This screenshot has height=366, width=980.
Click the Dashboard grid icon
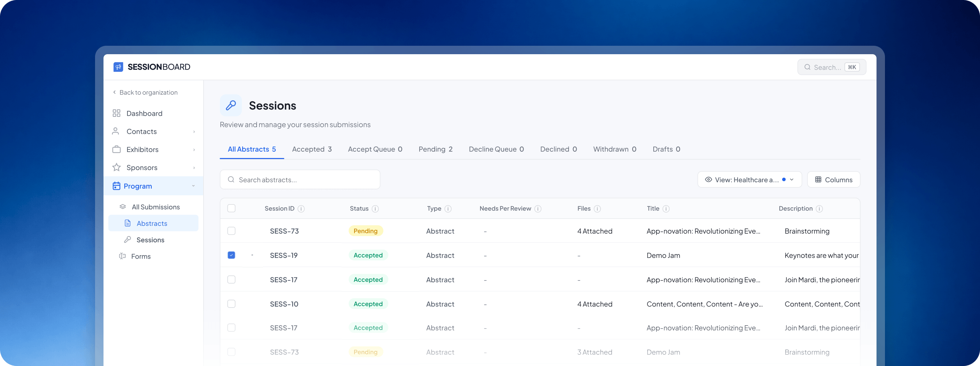point(117,113)
